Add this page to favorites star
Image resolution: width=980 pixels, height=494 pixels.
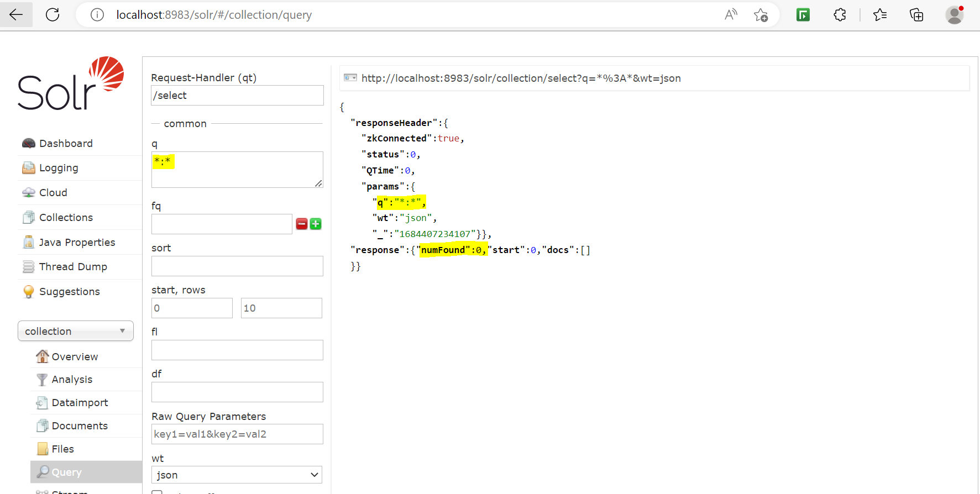tap(761, 15)
